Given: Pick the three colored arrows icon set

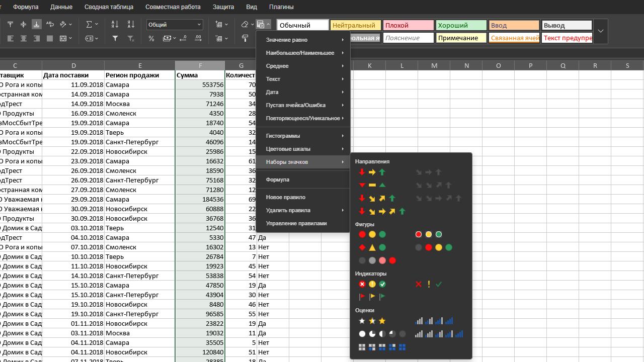Looking at the screenshot, I should 372,172.
